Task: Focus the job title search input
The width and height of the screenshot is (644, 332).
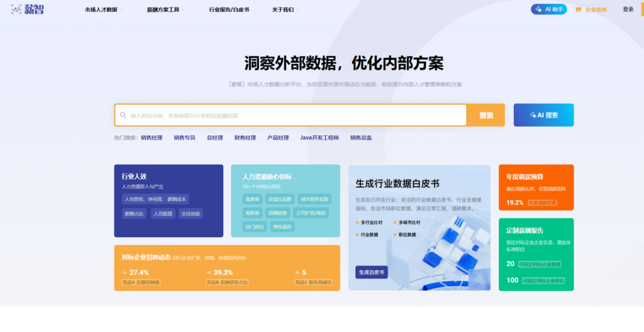Action: pos(291,115)
